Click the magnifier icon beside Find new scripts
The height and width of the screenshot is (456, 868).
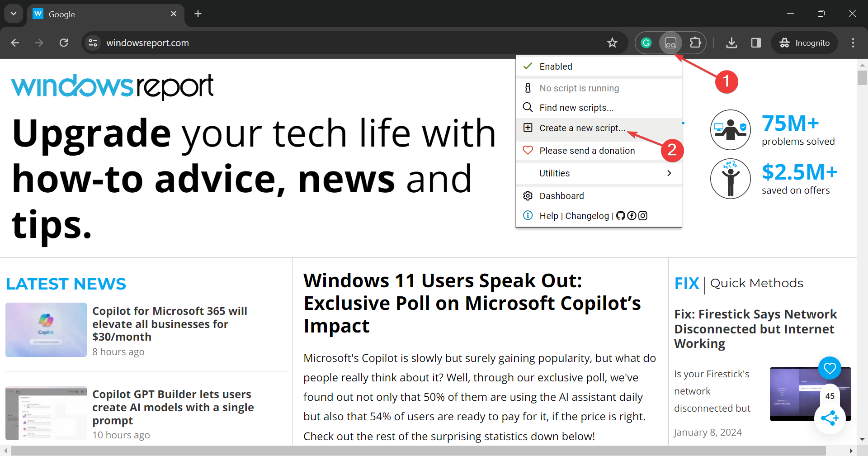pyautogui.click(x=528, y=107)
